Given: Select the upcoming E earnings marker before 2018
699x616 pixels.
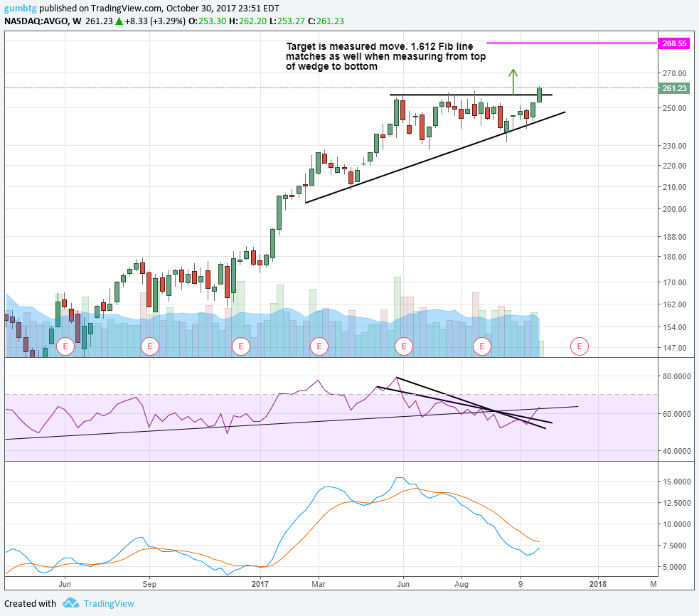Looking at the screenshot, I should (580, 346).
